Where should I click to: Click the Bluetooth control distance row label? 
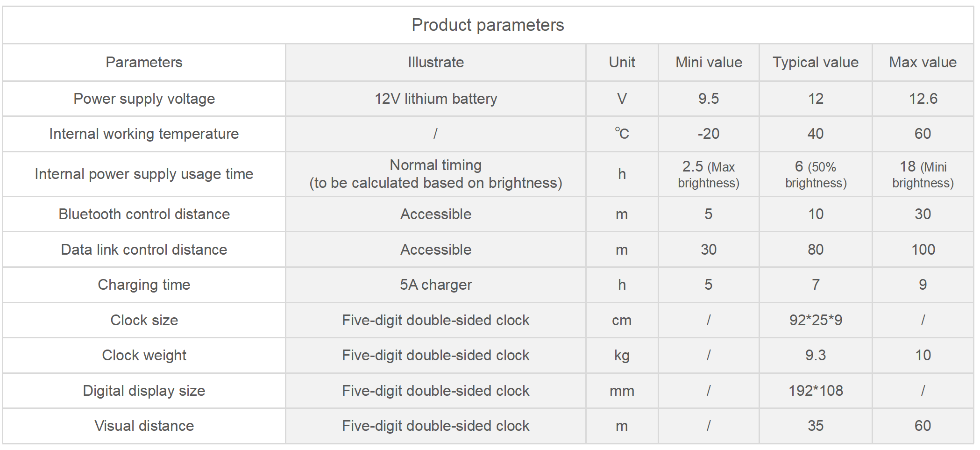(144, 214)
